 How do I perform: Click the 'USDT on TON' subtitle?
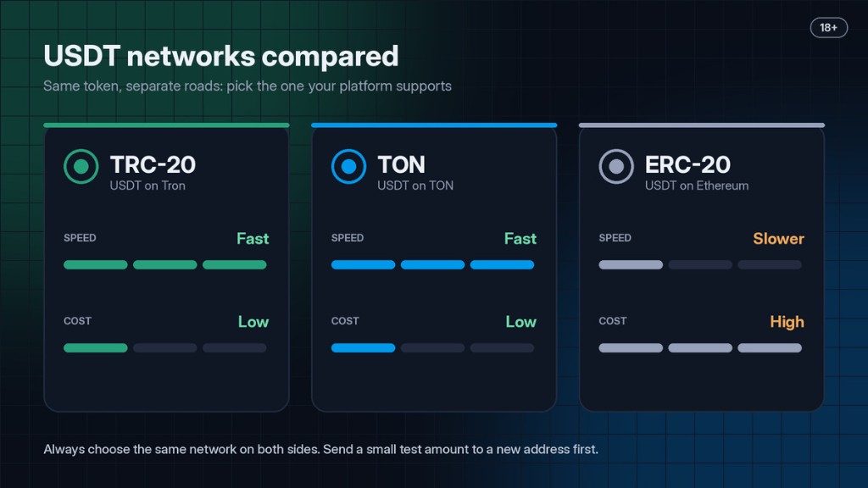pos(415,186)
